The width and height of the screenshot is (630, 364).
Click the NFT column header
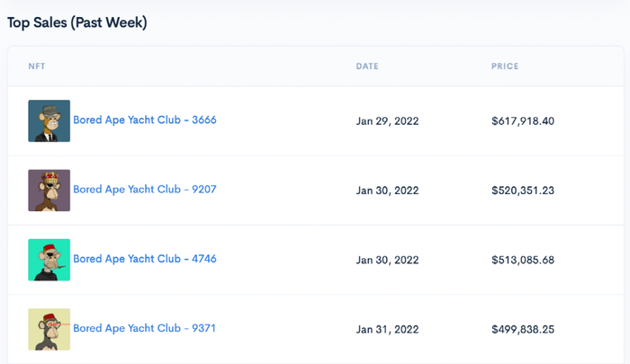37,67
